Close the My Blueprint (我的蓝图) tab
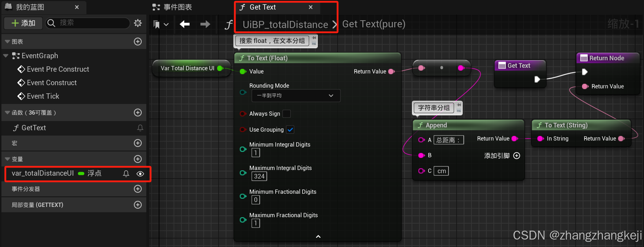The image size is (644, 247). coord(77,7)
